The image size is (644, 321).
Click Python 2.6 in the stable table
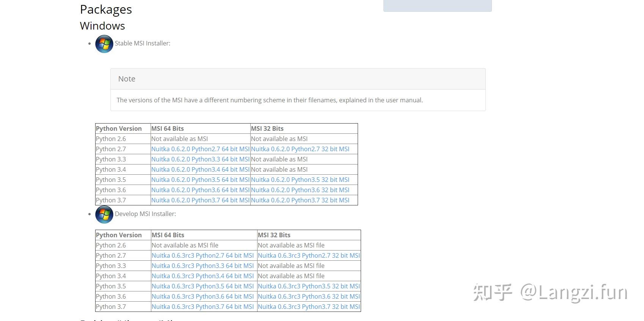point(111,139)
